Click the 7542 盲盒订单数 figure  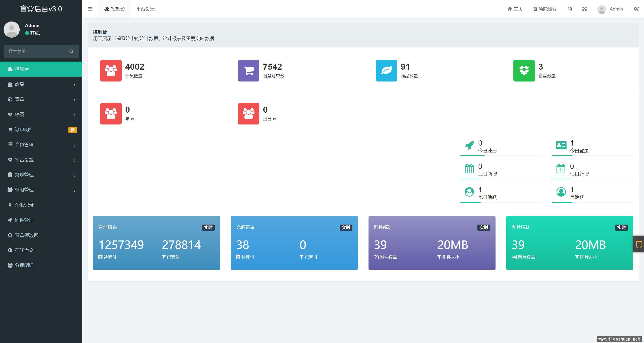point(272,67)
